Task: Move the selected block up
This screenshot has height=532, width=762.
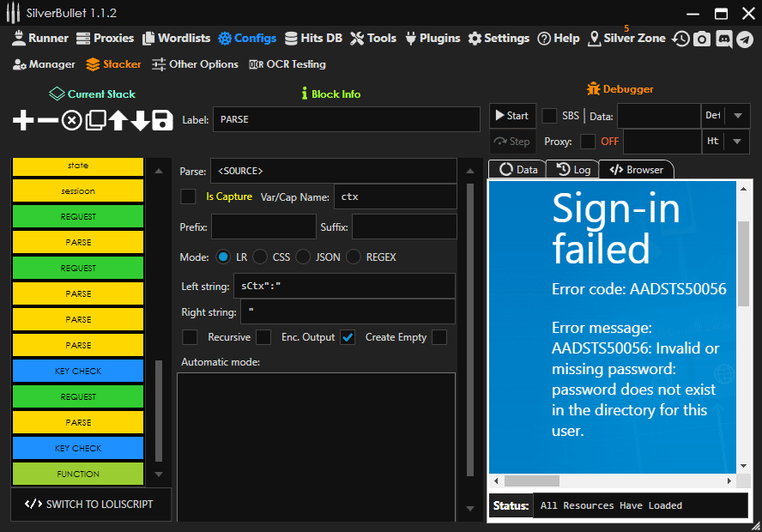Action: tap(118, 120)
